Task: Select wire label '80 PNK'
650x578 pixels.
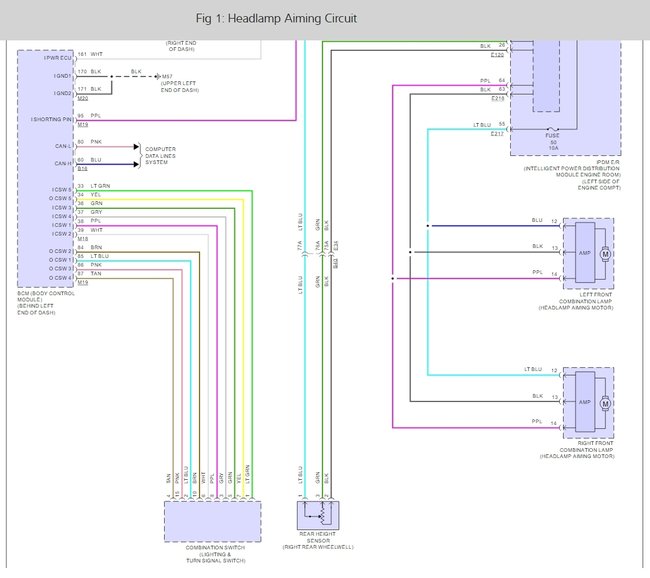Action: pyautogui.click(x=90, y=142)
